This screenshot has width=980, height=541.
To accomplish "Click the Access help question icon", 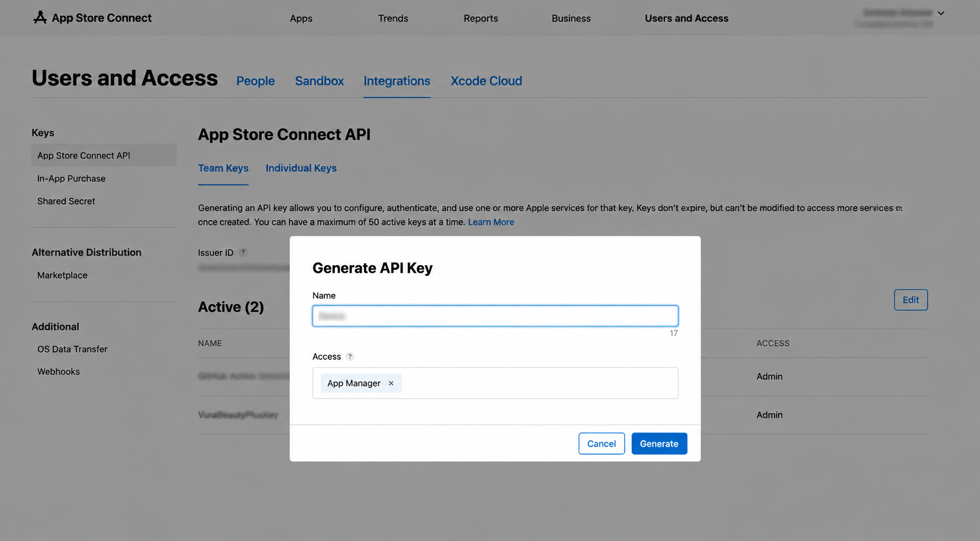I will (350, 356).
